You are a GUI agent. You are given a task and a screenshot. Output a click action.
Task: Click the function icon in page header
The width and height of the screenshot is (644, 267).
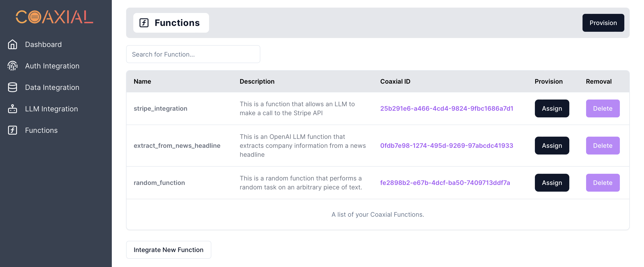tap(144, 23)
